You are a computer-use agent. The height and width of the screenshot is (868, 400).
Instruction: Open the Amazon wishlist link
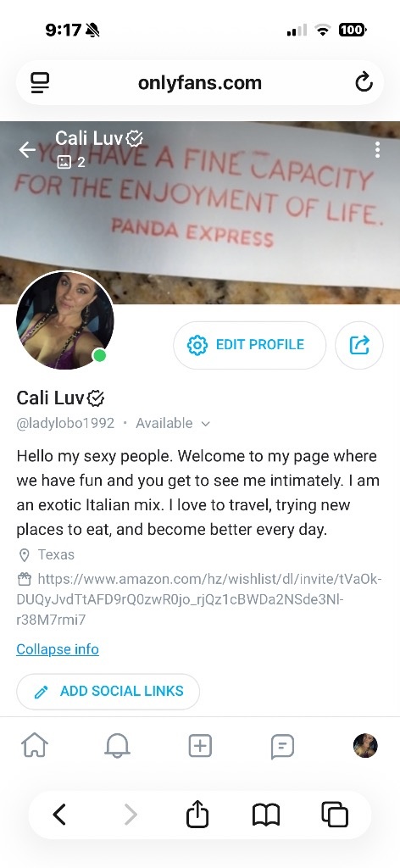tap(199, 599)
